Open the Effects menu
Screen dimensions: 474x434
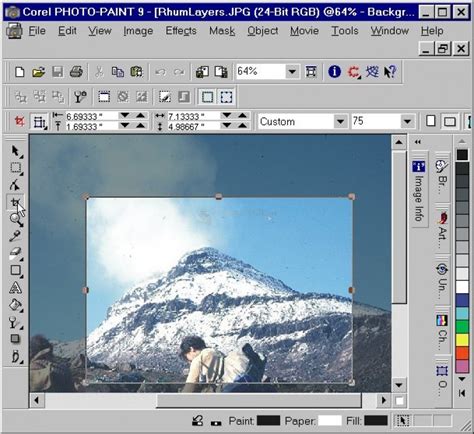[181, 31]
